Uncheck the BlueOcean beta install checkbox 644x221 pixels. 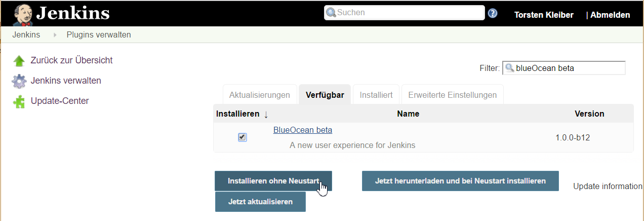[243, 137]
